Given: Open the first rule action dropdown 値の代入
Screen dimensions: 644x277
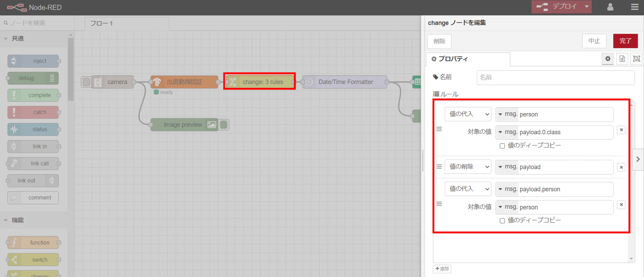Looking at the screenshot, I should pos(468,114).
